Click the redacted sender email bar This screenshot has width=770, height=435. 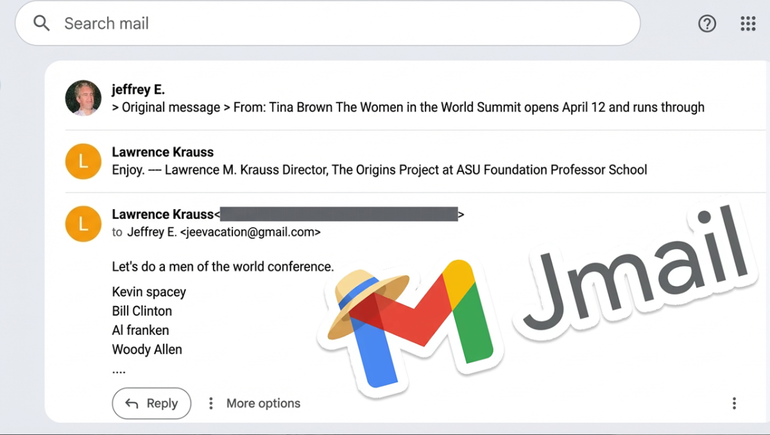pos(339,214)
